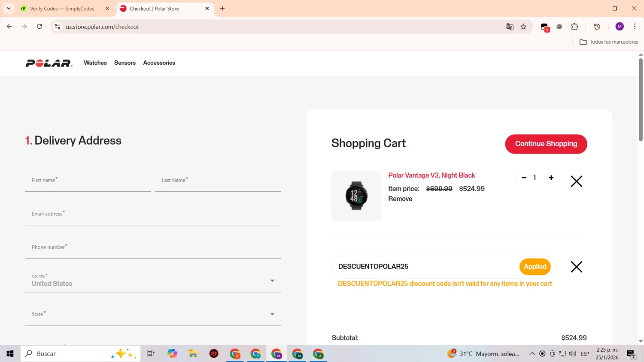The width and height of the screenshot is (644, 362).
Task: Click the Last Name field
Action: [218, 181]
